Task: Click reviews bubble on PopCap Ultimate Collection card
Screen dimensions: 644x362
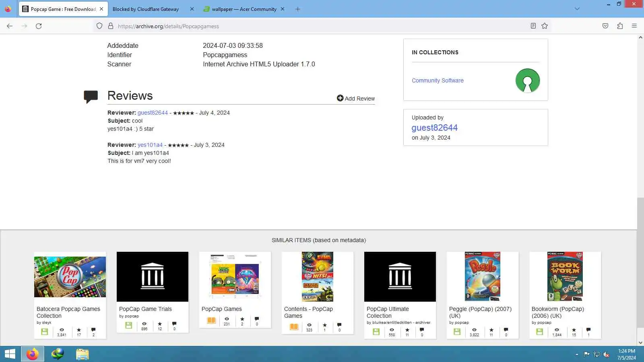Action: [x=421, y=330]
